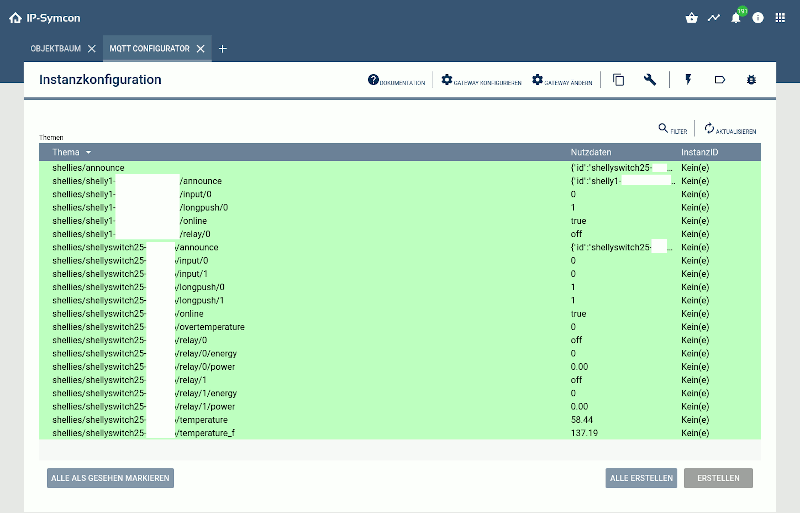Click the Alle erstellen button
Image resolution: width=800 pixels, height=513 pixels.
tap(641, 478)
